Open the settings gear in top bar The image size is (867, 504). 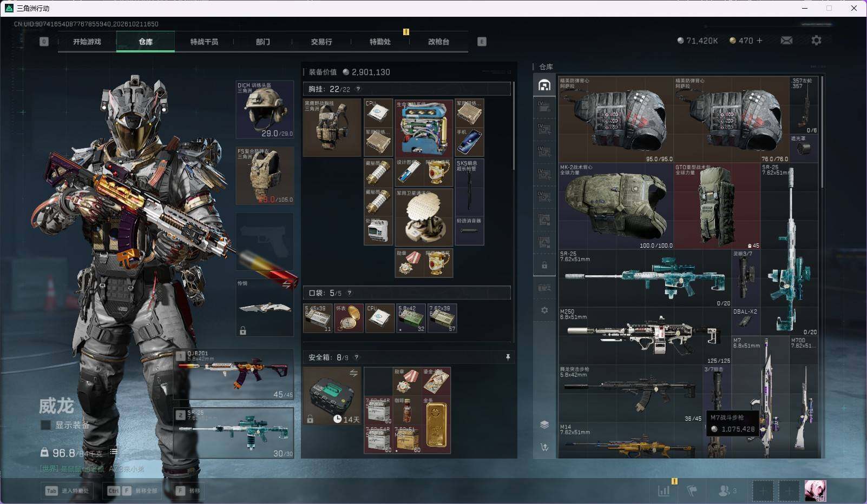(816, 41)
